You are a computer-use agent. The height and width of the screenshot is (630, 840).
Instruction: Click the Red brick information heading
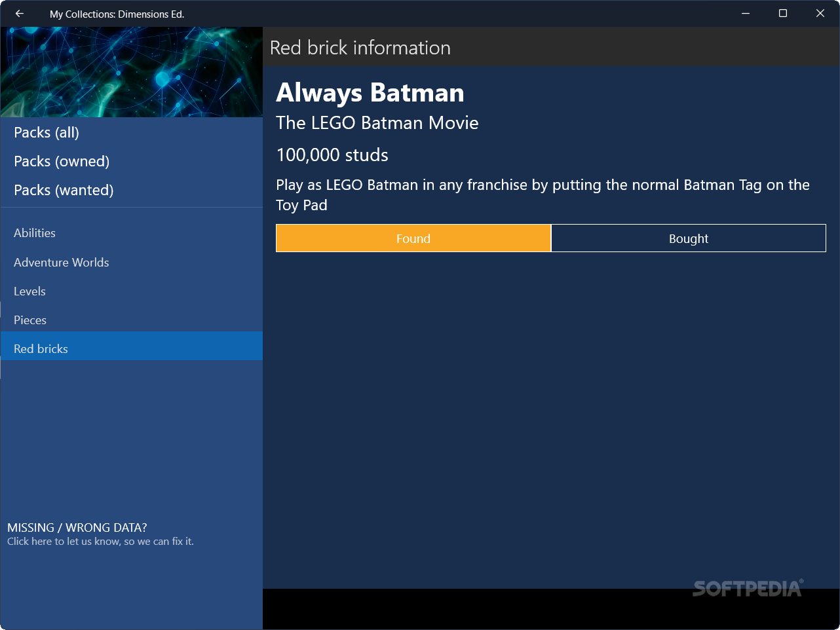[x=360, y=48]
